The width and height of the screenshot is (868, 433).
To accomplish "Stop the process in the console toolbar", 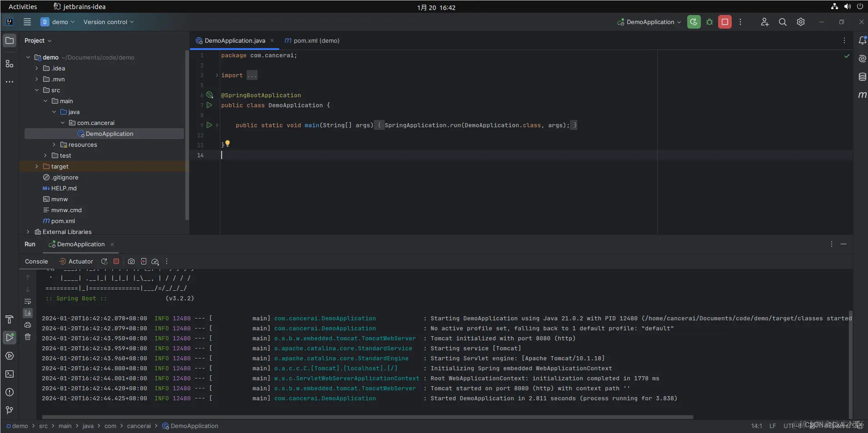I will [x=116, y=261].
